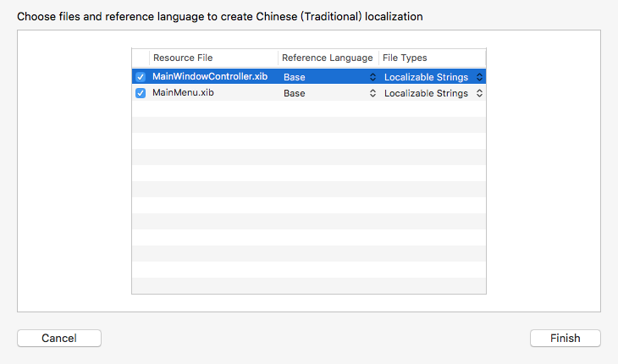
Task: Open Reference Language dropdown for MainWindowController.xib
Action: tap(329, 77)
